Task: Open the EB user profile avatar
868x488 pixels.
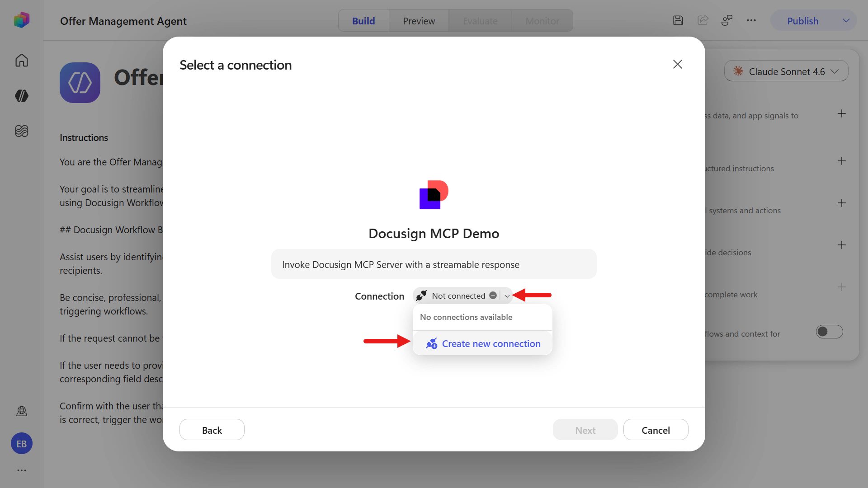Action: click(x=21, y=444)
